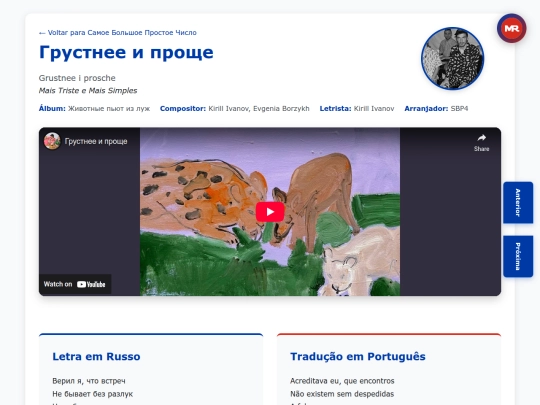Click the 'Letrista:' label
540x405 pixels.
tap(335, 108)
